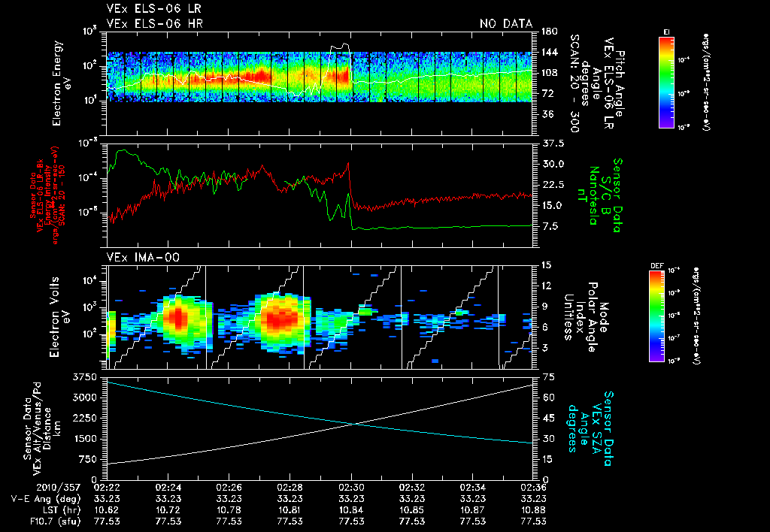The width and height of the screenshot is (770, 532).
Task: Click the 9 polar angle index tick
Action: pos(544,307)
